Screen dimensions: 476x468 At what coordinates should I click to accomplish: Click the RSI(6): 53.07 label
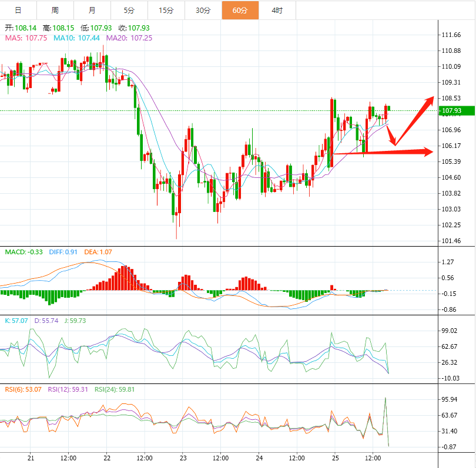23,389
